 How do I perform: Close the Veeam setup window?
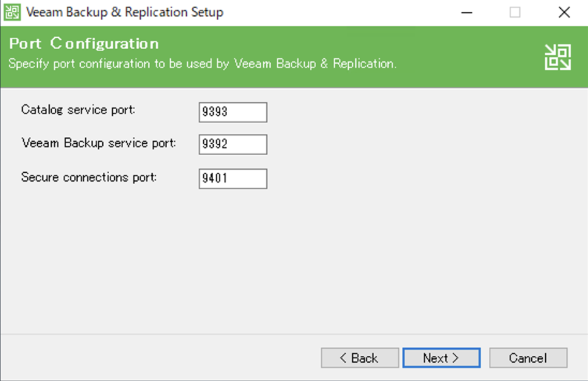(x=564, y=13)
